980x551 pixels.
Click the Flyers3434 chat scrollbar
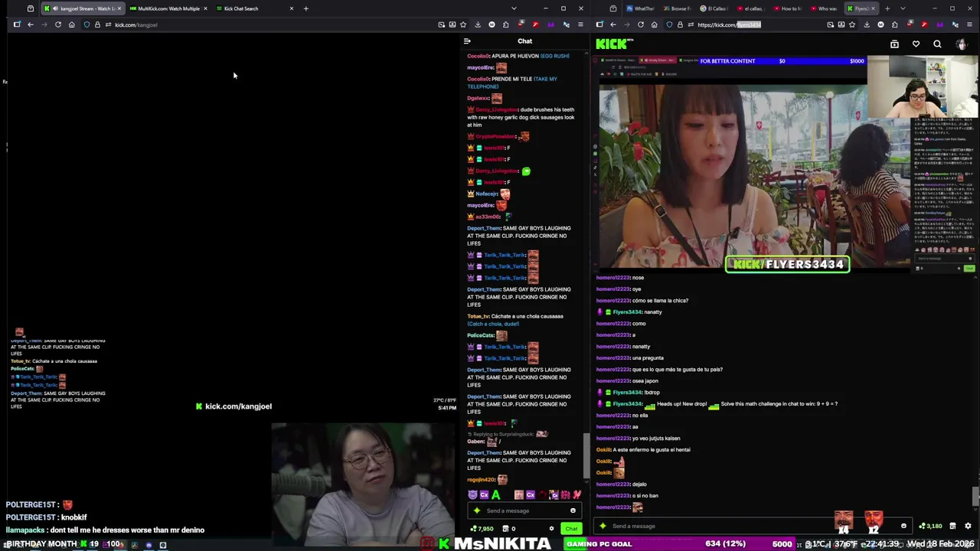point(975,496)
